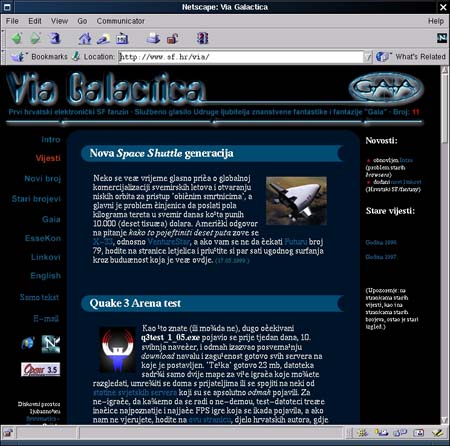450x446 pixels.
Task: Open the Intro sidebar link
Action: 51,140
